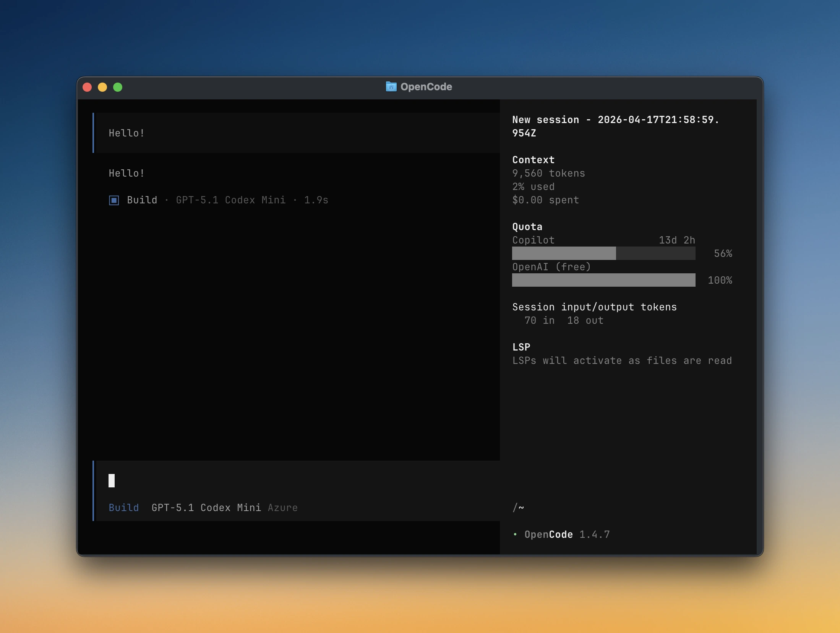Click the Azure provider label to switch providers
Screen dimensions: 840x633
coord(282,508)
